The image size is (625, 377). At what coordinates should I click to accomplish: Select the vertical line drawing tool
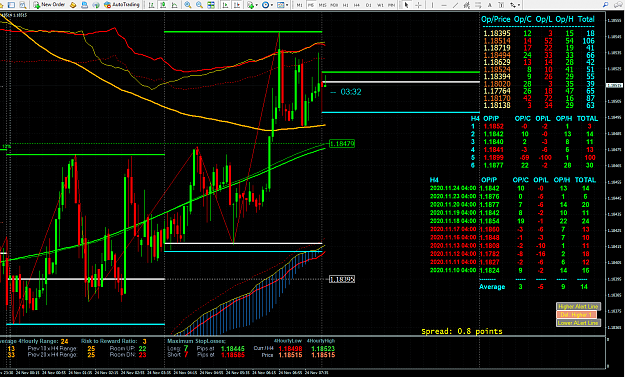[x=432, y=5]
